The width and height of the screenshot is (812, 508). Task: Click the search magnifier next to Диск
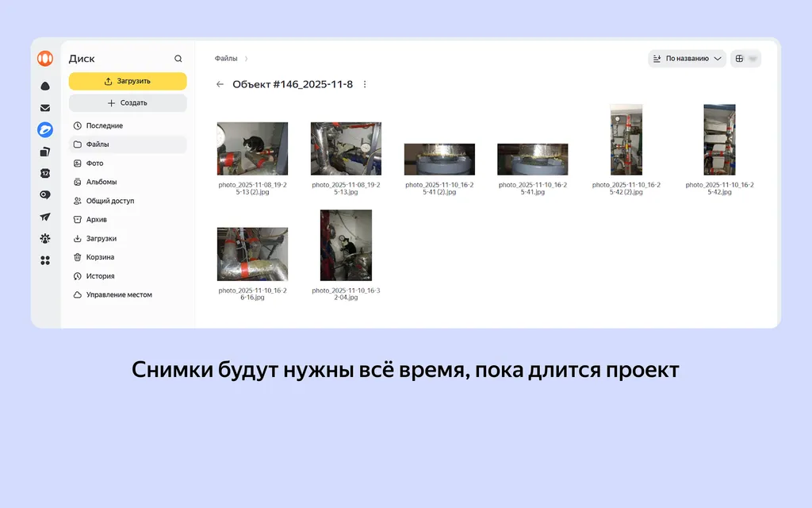coord(178,59)
